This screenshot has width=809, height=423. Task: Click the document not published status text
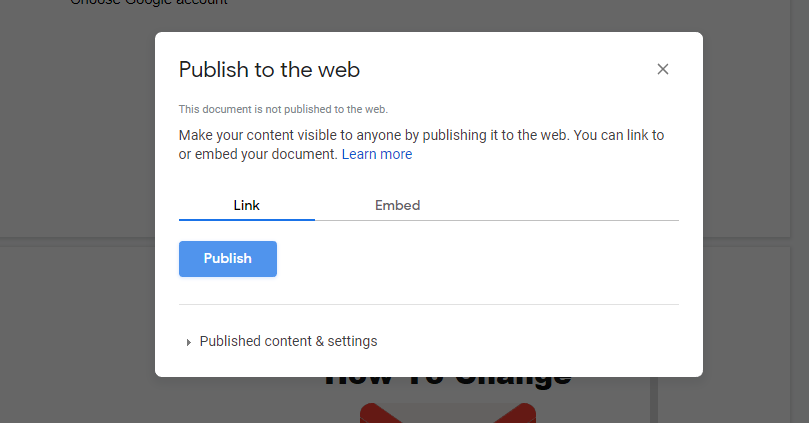pyautogui.click(x=283, y=109)
